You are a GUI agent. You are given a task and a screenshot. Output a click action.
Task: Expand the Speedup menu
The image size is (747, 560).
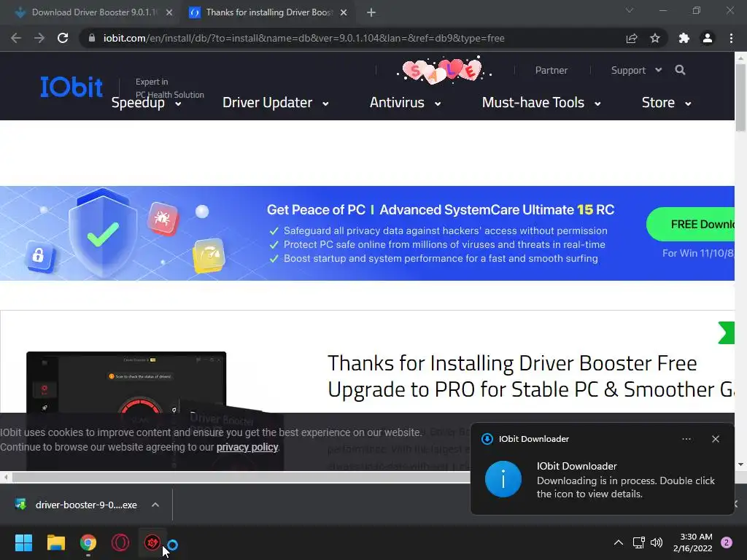(x=146, y=103)
